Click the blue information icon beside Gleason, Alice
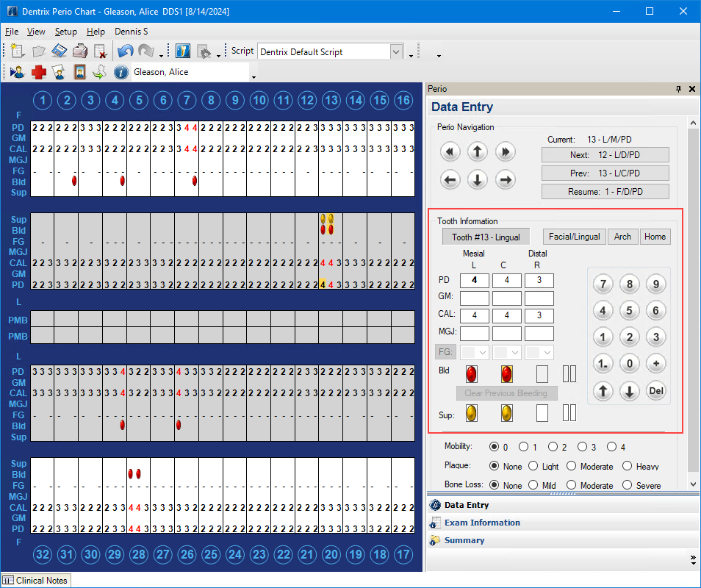The height and width of the screenshot is (588, 701). tap(122, 72)
